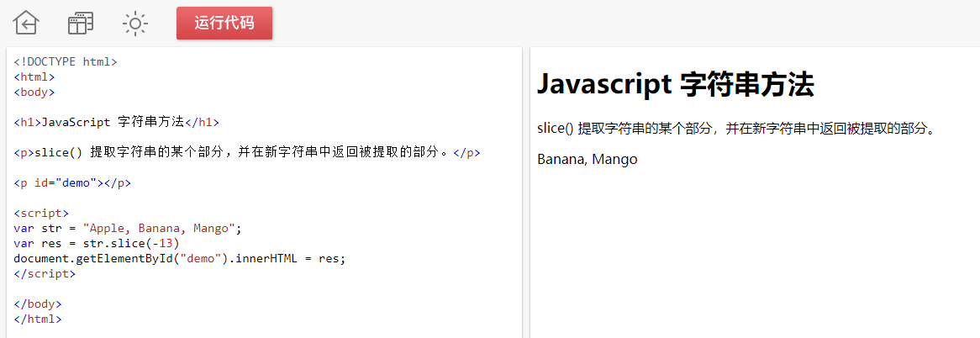The width and height of the screenshot is (980, 338).
Task: Click the var res = str.slice(-13) line
Action: (97, 243)
